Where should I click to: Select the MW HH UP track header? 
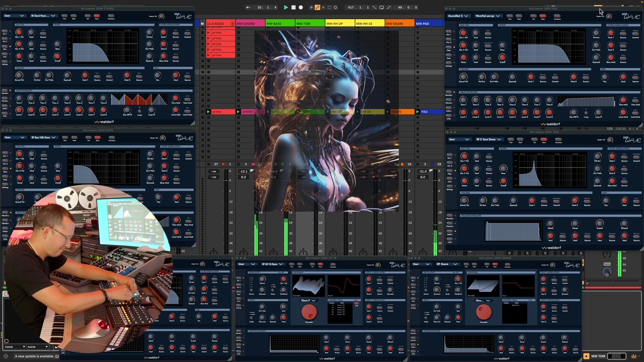coord(340,23)
